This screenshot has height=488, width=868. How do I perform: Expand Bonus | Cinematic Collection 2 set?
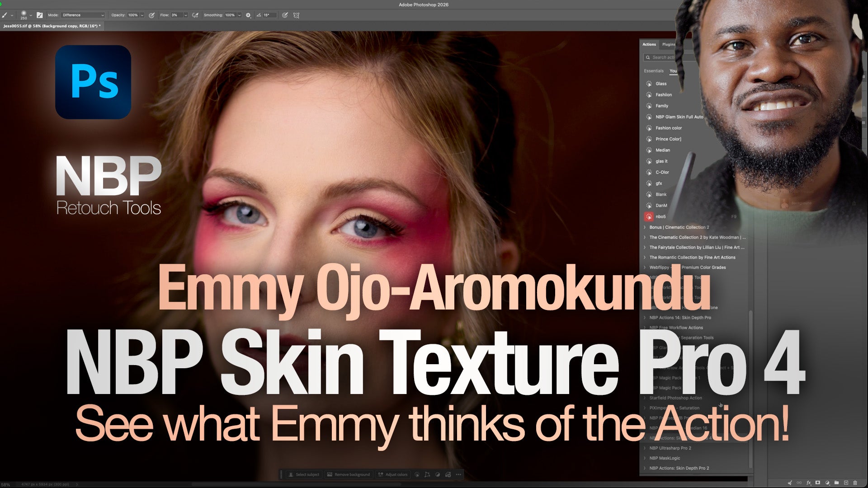(x=645, y=227)
